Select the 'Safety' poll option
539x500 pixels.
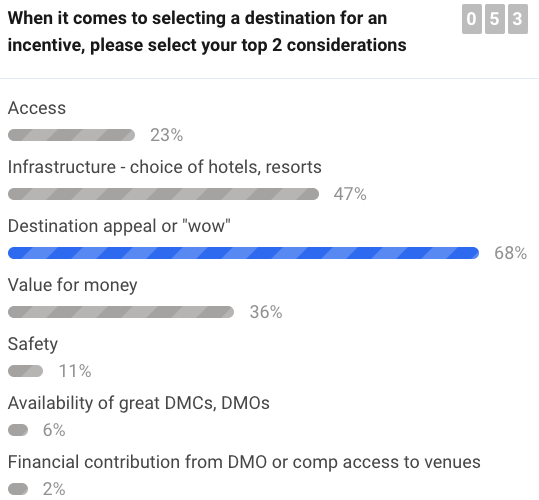(33, 344)
